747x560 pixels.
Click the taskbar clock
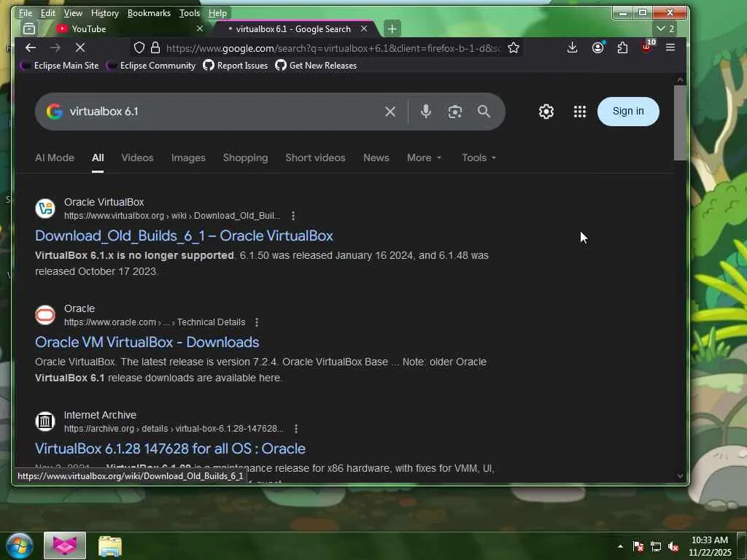pos(709,546)
